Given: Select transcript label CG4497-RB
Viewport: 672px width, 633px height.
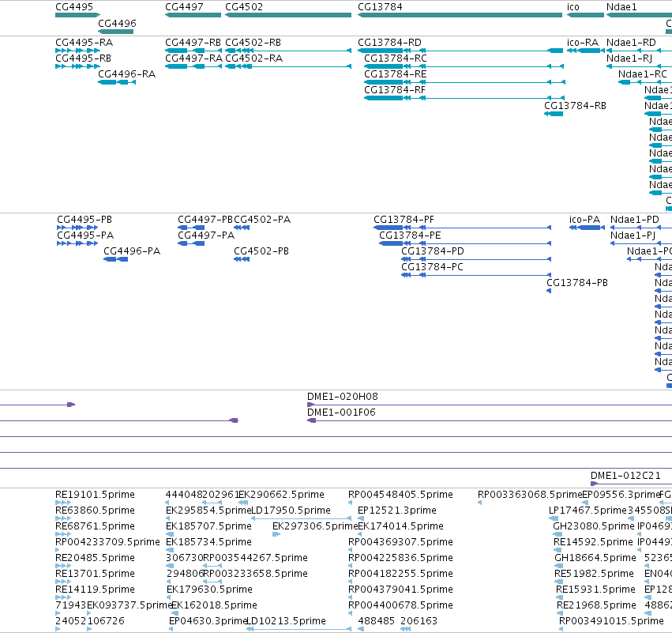Looking at the screenshot, I should tap(193, 43).
